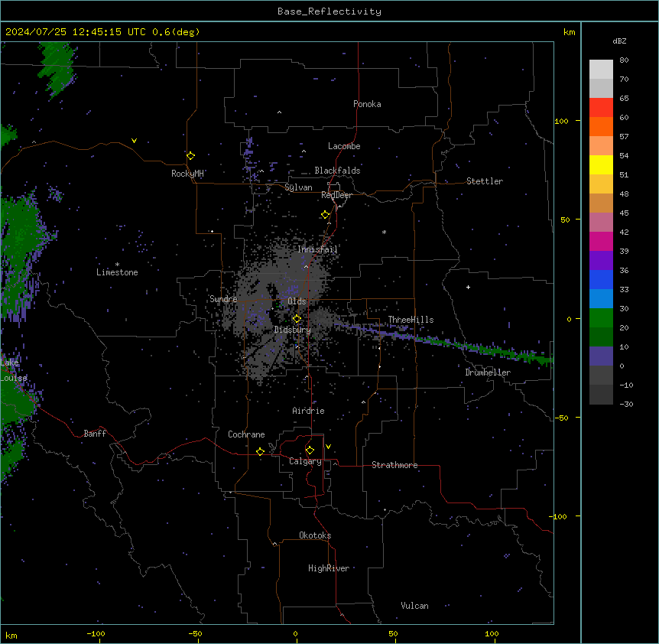The width and height of the screenshot is (659, 644).
Task: Click the Banff label
Action: 95,434
